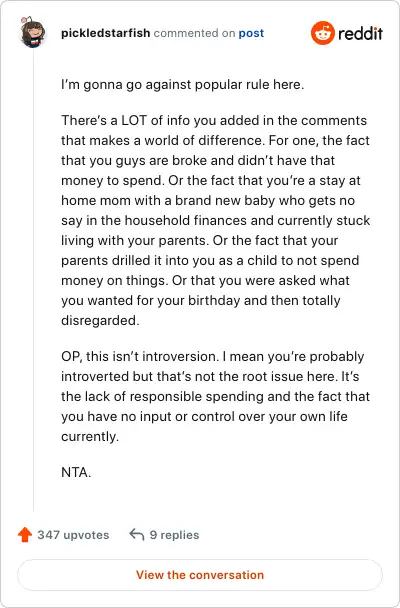Click the View the conversation button
Image resolution: width=400 pixels, height=608 pixels.
pyautogui.click(x=200, y=575)
